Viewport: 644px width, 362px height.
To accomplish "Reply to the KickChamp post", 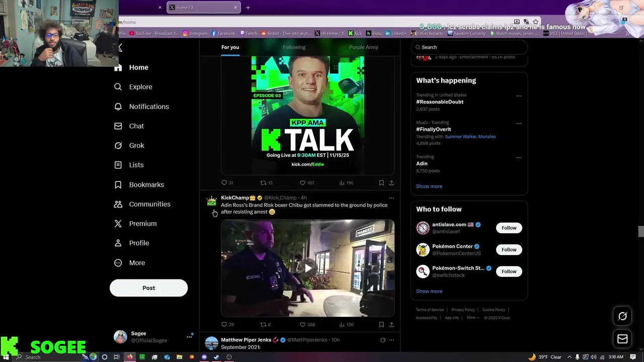I will pyautogui.click(x=227, y=325).
